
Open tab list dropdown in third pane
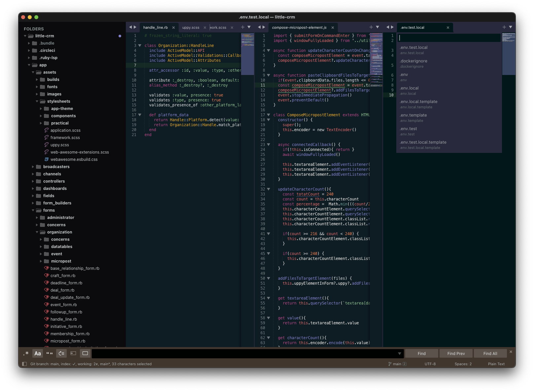[510, 27]
